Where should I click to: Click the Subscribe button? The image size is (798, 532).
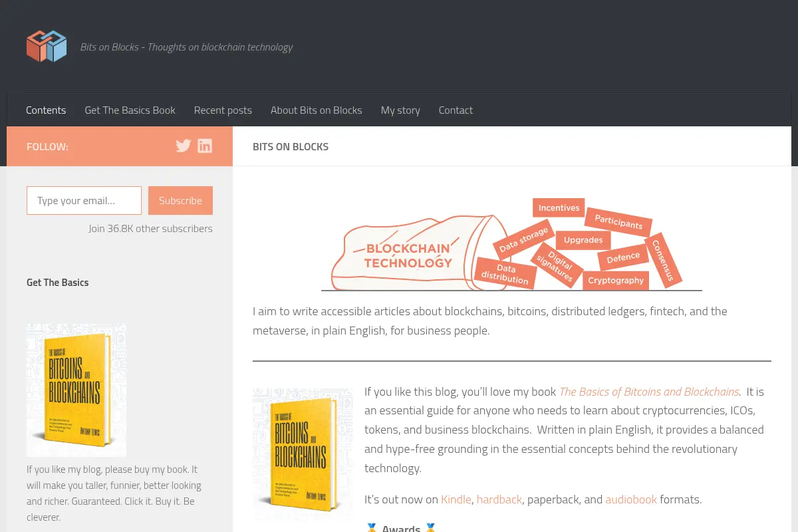(180, 200)
